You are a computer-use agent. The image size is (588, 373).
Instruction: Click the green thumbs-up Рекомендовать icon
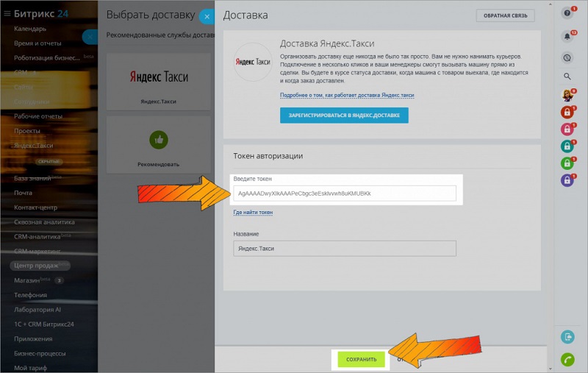point(159,140)
